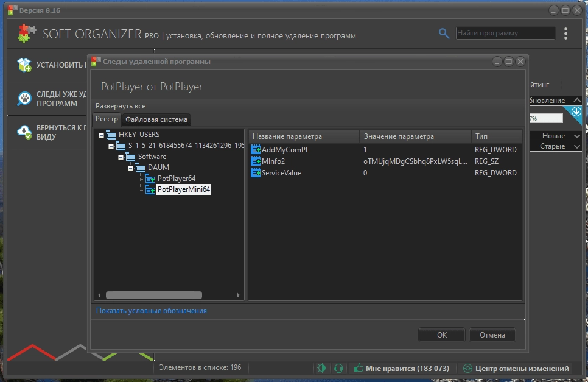Collapse the Software tree node
The width and height of the screenshot is (588, 382).
pos(121,157)
